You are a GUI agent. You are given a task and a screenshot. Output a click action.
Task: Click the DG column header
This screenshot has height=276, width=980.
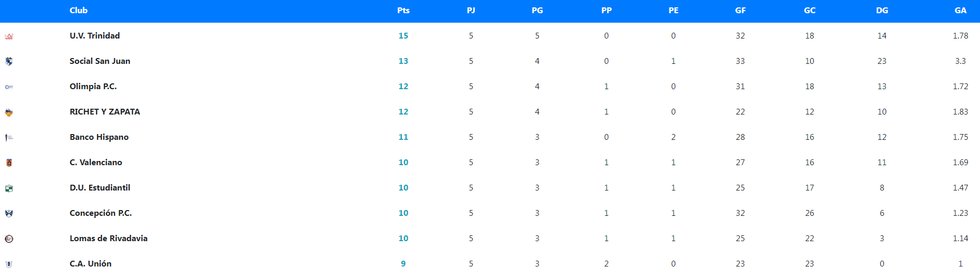click(882, 11)
